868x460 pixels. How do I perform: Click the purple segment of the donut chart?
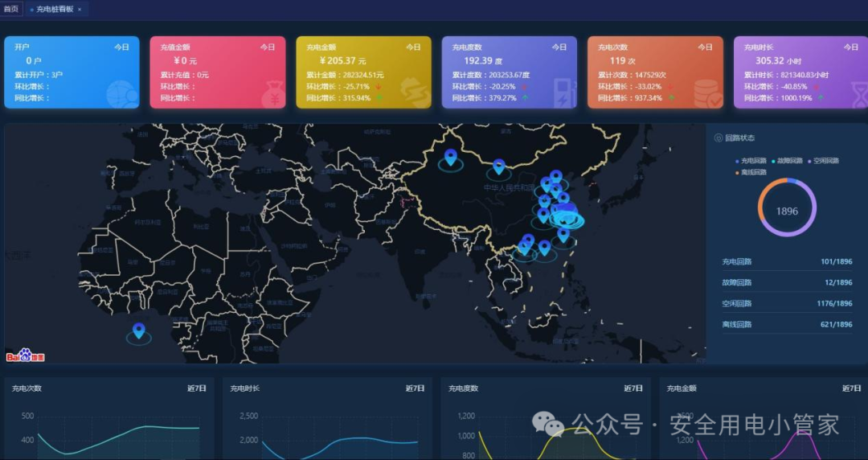807,224
